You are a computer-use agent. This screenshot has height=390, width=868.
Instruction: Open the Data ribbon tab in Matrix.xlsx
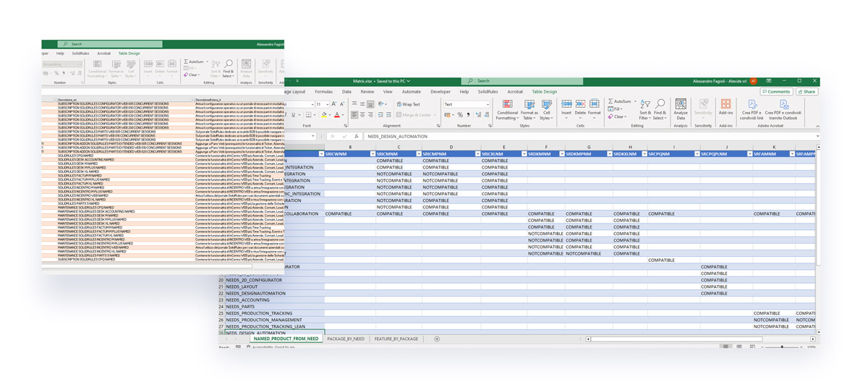pyautogui.click(x=346, y=92)
